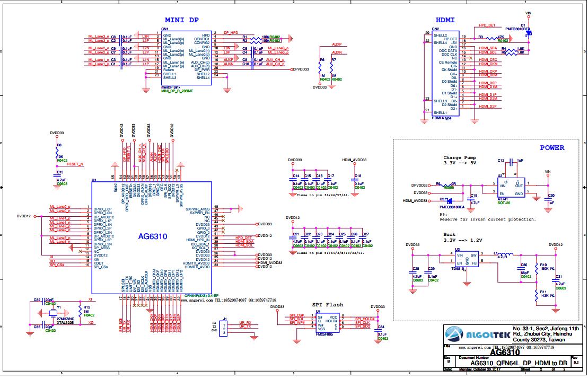This screenshot has width=588, height=379.
Task: Select diode D2 in the Charge Pump
Action: [x=449, y=201]
